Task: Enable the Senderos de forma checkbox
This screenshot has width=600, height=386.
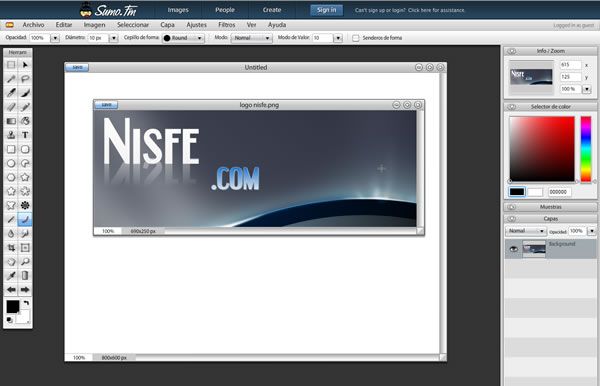Action: [x=355, y=38]
